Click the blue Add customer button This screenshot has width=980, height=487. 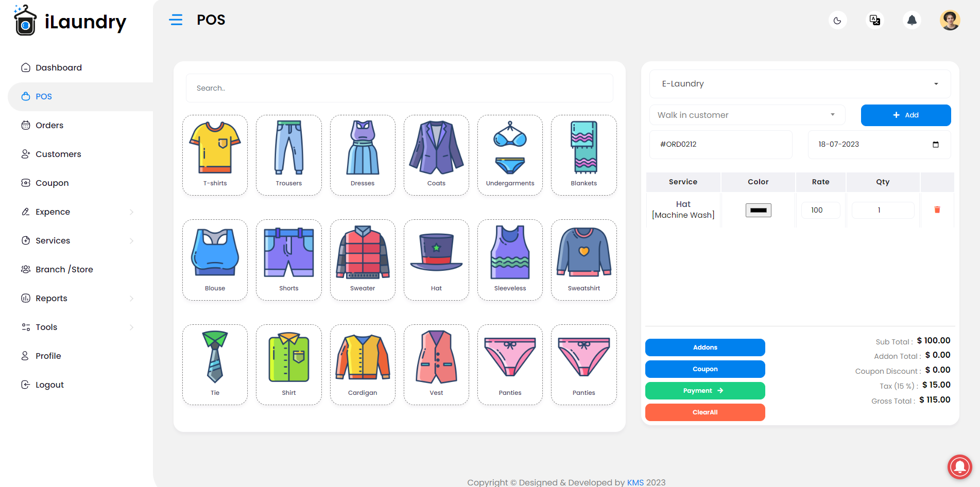tap(906, 115)
